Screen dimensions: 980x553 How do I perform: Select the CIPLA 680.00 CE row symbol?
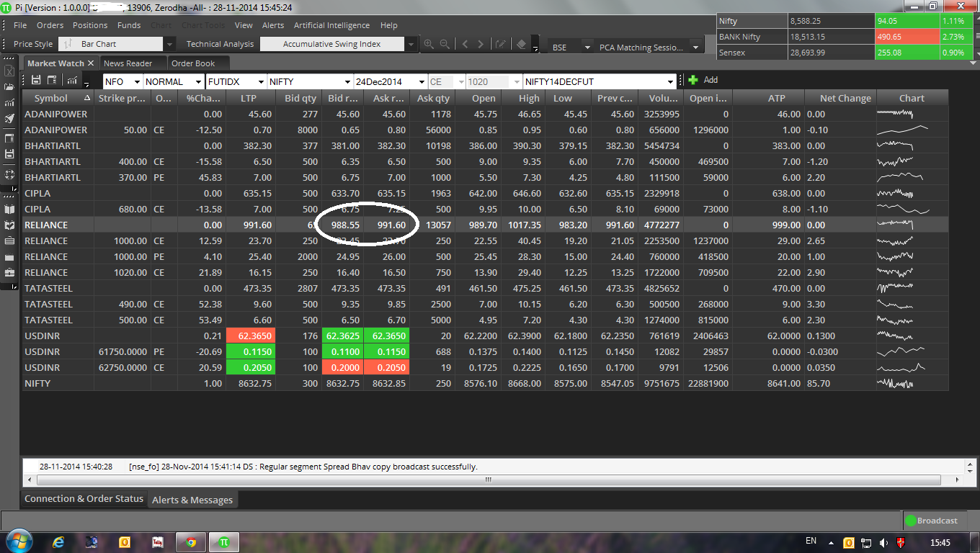37,209
